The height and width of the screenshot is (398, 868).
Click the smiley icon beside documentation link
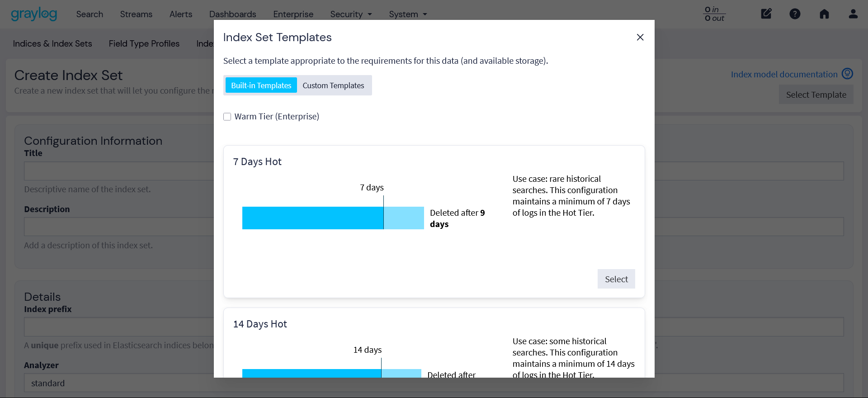847,74
